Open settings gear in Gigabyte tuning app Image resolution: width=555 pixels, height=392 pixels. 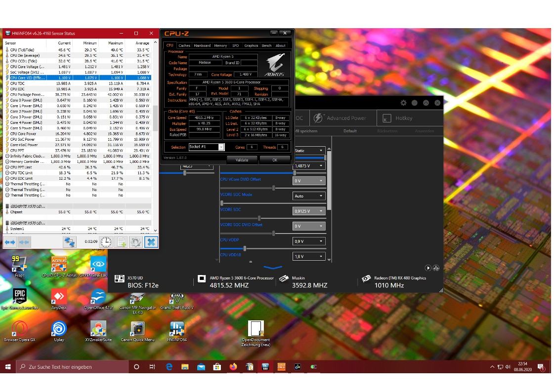403,103
